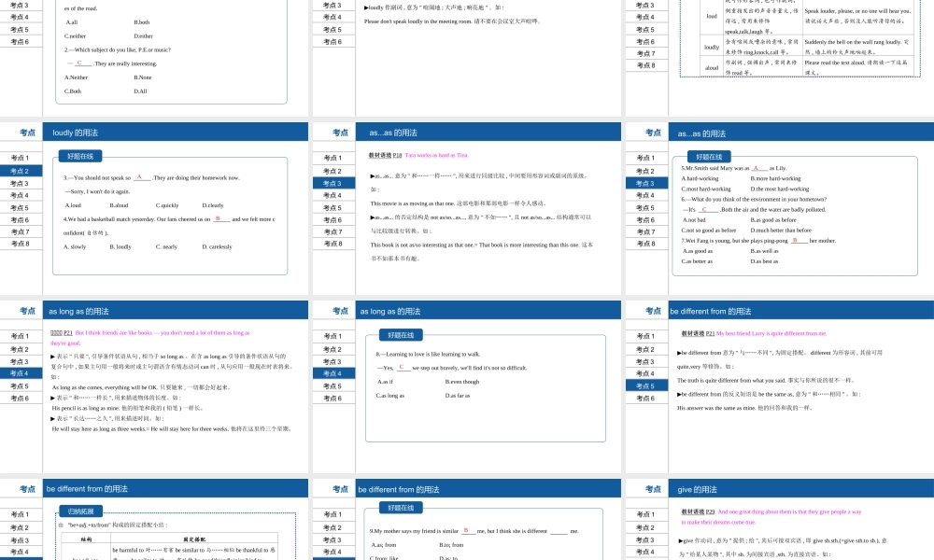The image size is (934, 560).
Task: Click the 归纳拓展 tag
Action: point(81,511)
